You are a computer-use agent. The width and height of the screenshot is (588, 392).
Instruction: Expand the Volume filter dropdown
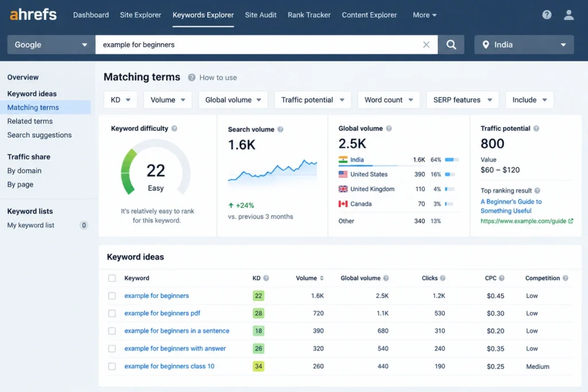click(x=168, y=100)
